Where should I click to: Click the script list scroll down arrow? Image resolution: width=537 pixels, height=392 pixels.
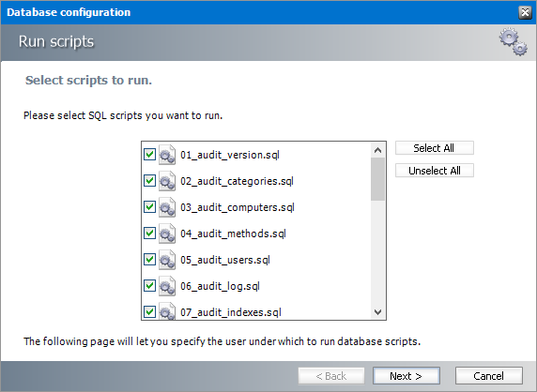(377, 311)
